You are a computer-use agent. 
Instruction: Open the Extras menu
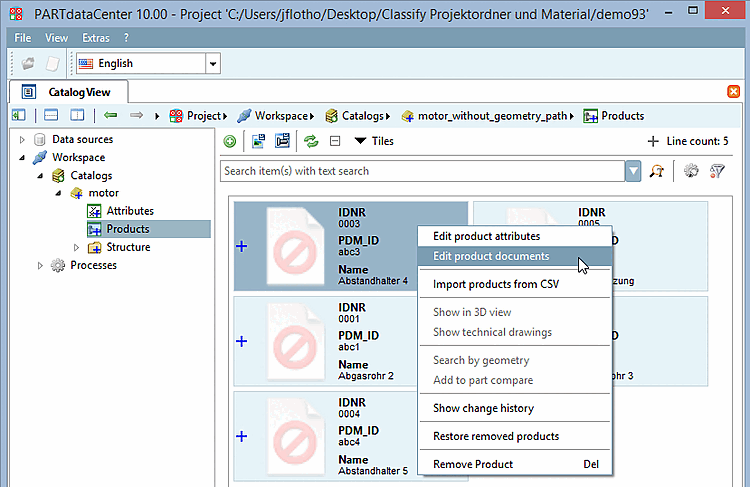(x=94, y=37)
